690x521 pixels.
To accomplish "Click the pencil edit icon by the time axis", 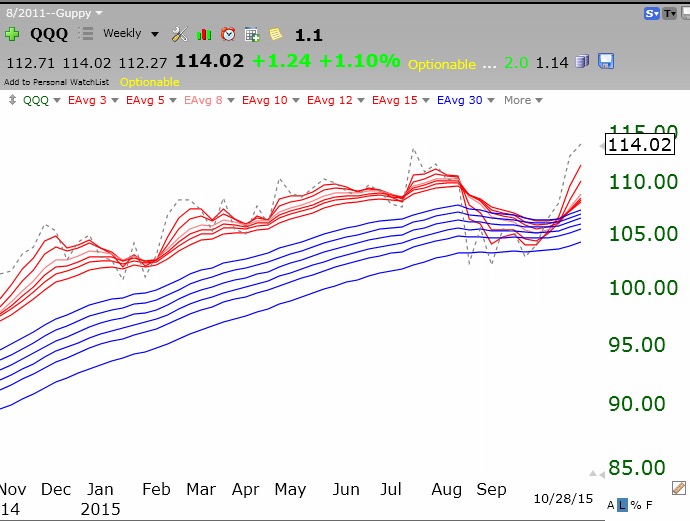I will (x=679, y=488).
